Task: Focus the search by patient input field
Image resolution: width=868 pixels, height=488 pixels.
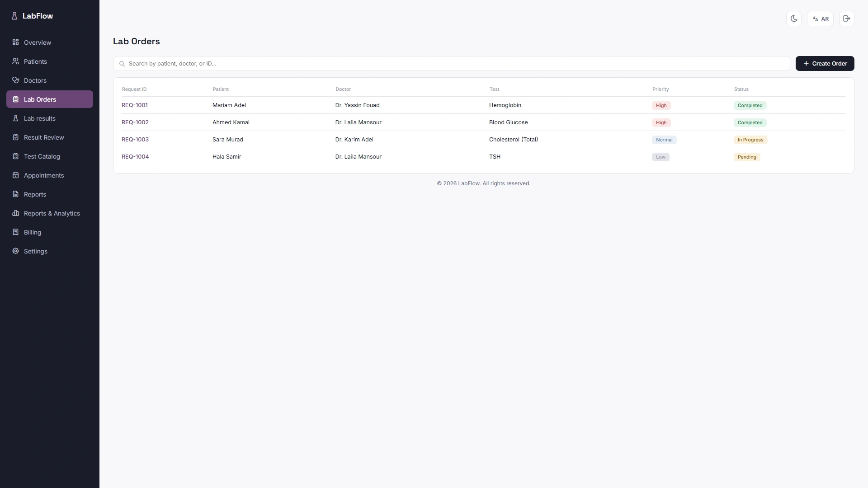Action: point(451,63)
